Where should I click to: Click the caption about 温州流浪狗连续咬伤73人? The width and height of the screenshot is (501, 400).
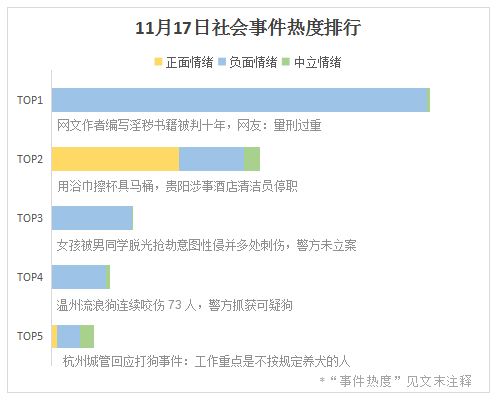pyautogui.click(x=174, y=305)
